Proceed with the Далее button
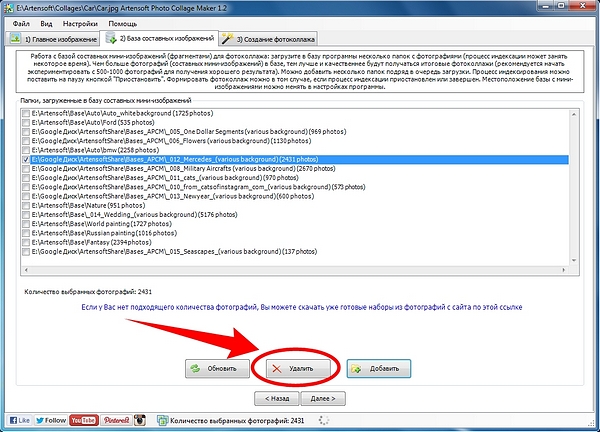The image size is (600, 432). (323, 398)
